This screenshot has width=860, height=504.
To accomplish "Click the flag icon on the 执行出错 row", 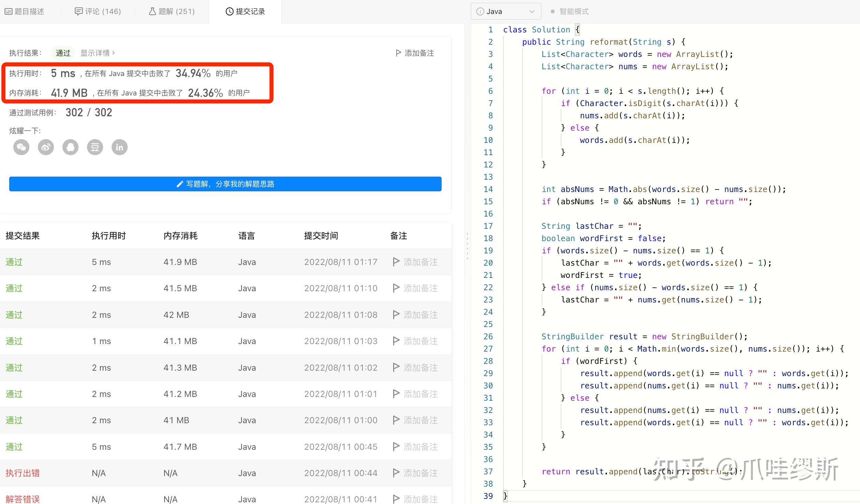I will [396, 473].
